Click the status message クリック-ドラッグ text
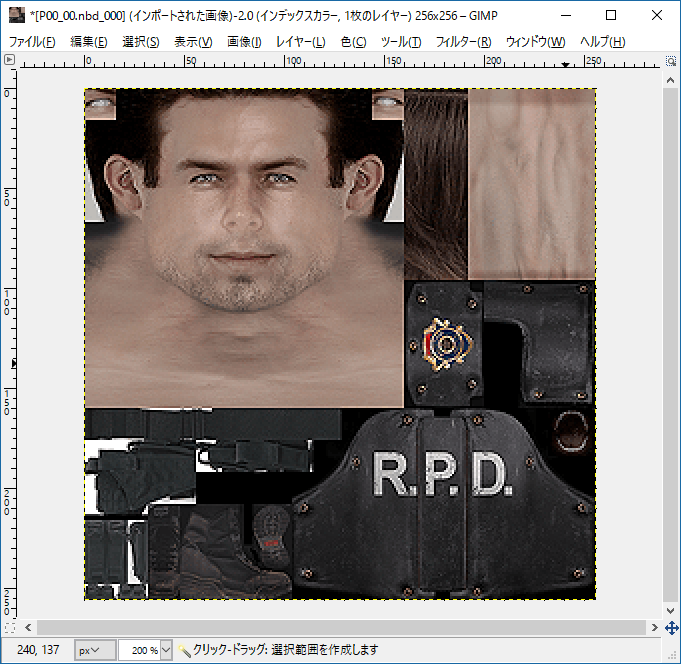The image size is (681, 664). tap(285, 650)
